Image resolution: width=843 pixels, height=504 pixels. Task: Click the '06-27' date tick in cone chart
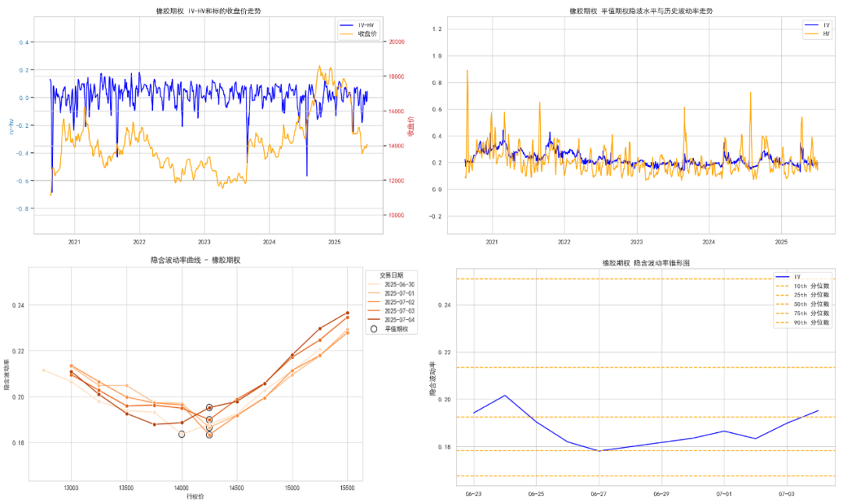(599, 495)
